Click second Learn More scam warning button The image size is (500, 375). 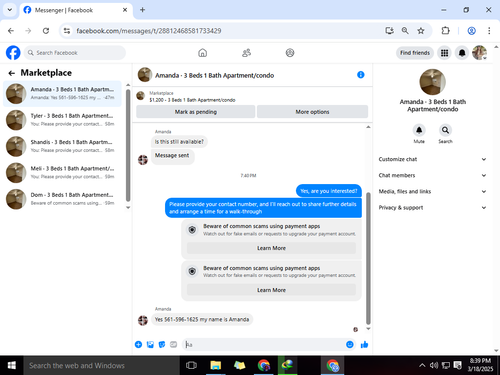tap(271, 290)
